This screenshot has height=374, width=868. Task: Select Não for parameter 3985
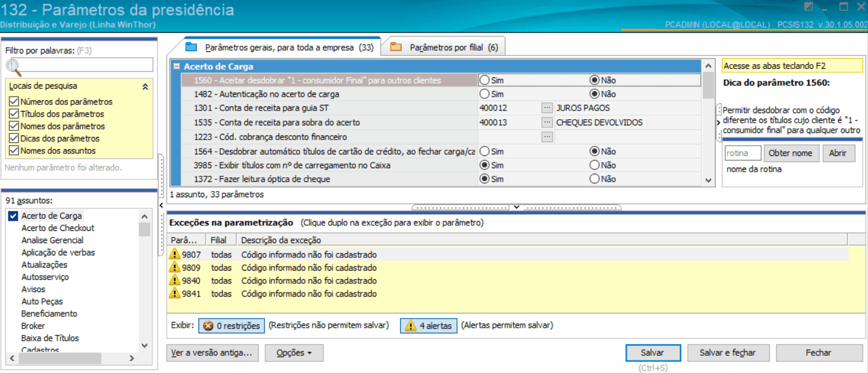[x=594, y=165]
